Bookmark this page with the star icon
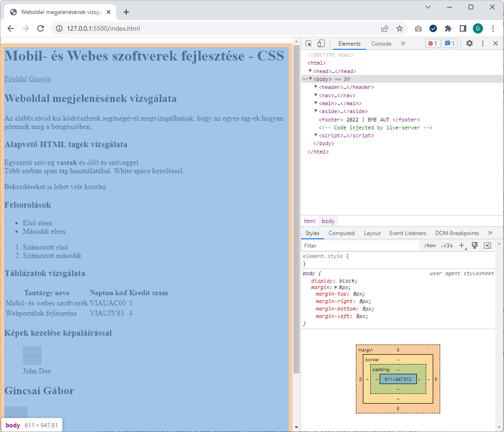The height and width of the screenshot is (432, 504). pos(400,28)
